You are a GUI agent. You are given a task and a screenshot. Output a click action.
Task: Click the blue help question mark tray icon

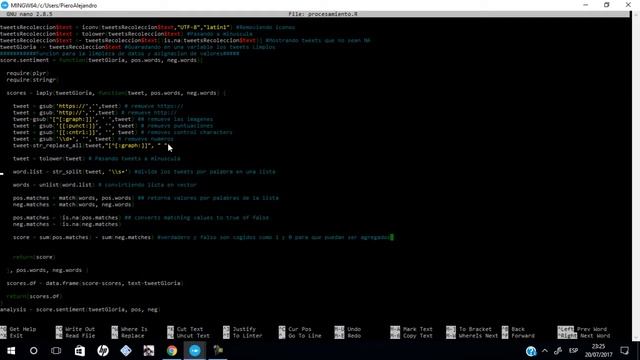click(x=531, y=351)
